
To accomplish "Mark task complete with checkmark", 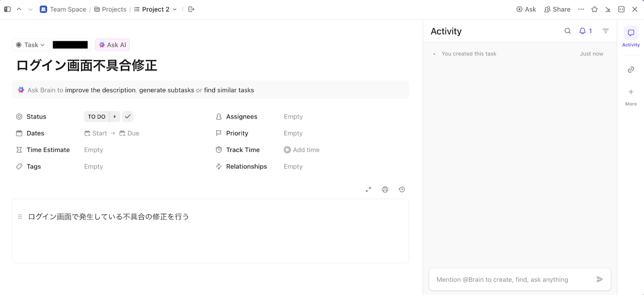I will tap(128, 117).
